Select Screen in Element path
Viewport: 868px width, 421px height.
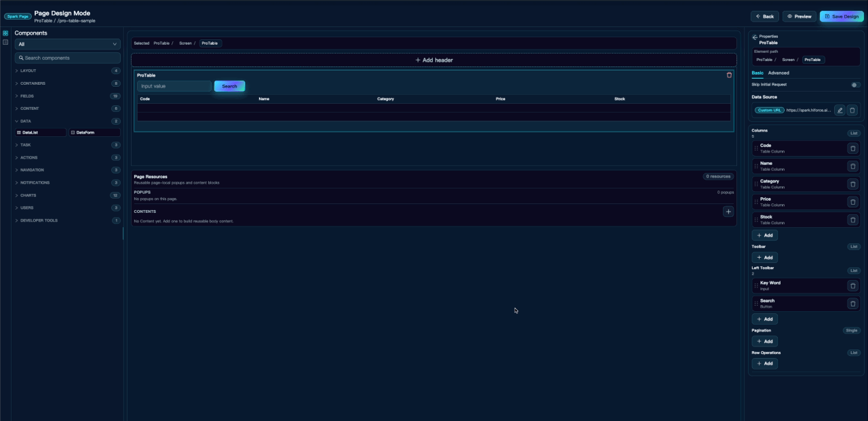(788, 60)
